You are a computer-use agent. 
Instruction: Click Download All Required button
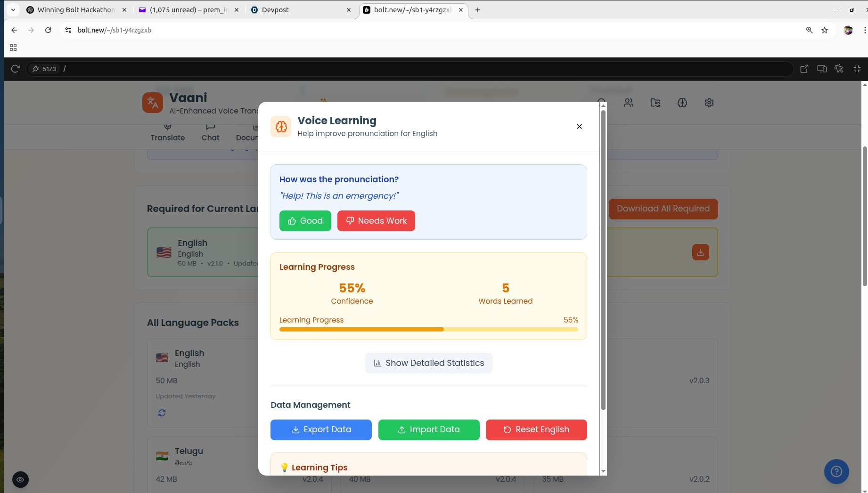pyautogui.click(x=663, y=209)
